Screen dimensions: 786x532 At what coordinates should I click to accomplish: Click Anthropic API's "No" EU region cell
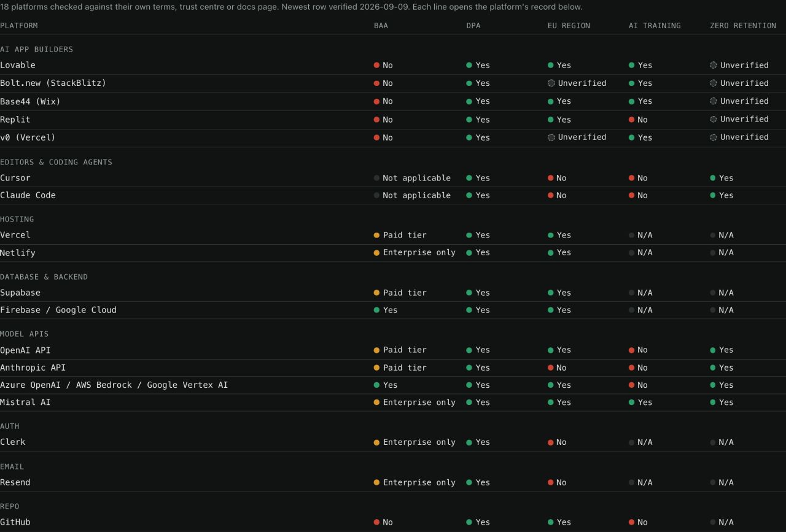click(x=558, y=368)
